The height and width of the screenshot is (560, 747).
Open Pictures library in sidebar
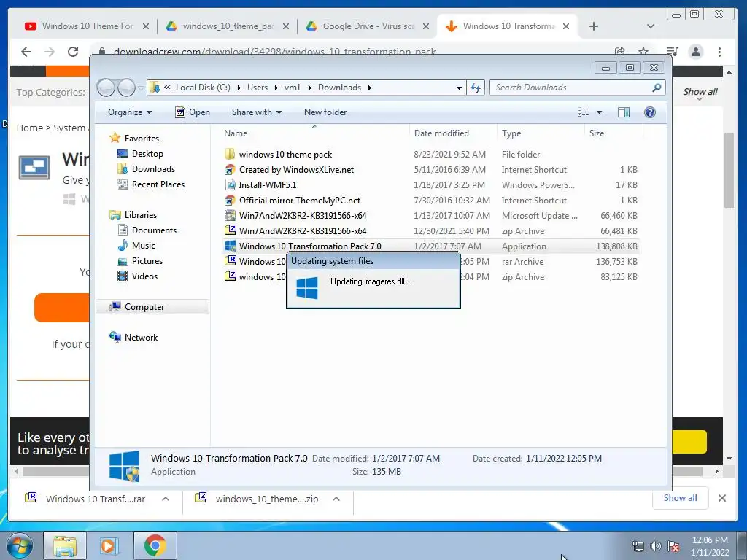[x=147, y=261]
